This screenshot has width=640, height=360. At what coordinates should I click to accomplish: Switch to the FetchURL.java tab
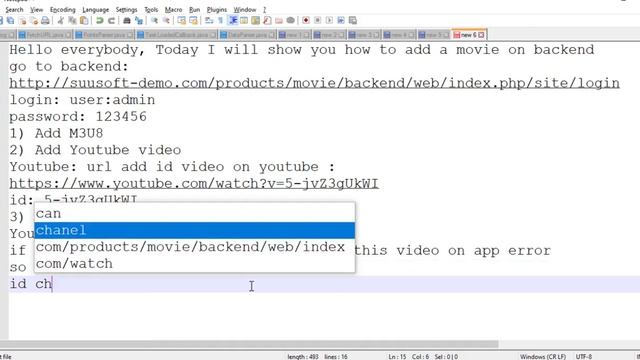(45, 35)
